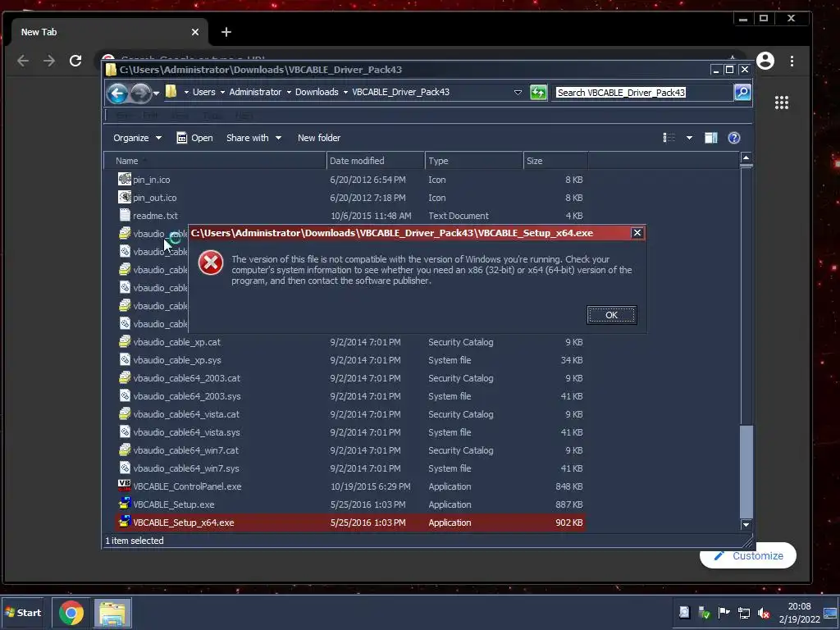
Task: Sort by Size column header
Action: [x=555, y=161]
